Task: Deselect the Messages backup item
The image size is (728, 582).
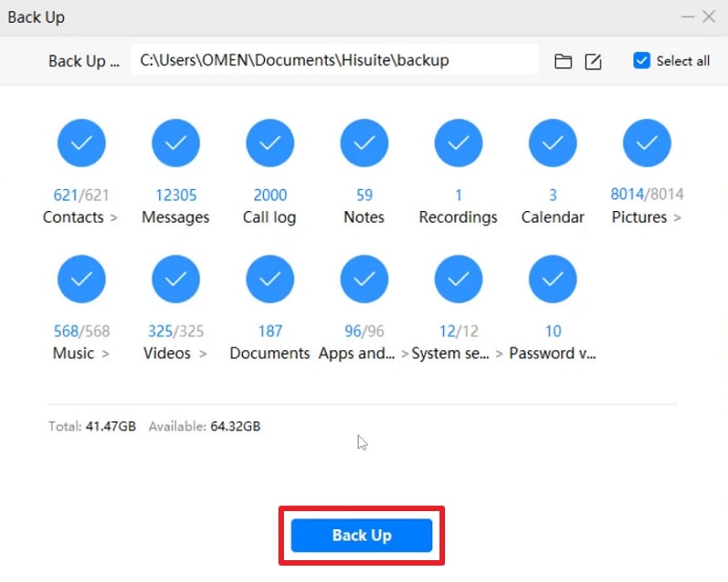Action: point(176,143)
